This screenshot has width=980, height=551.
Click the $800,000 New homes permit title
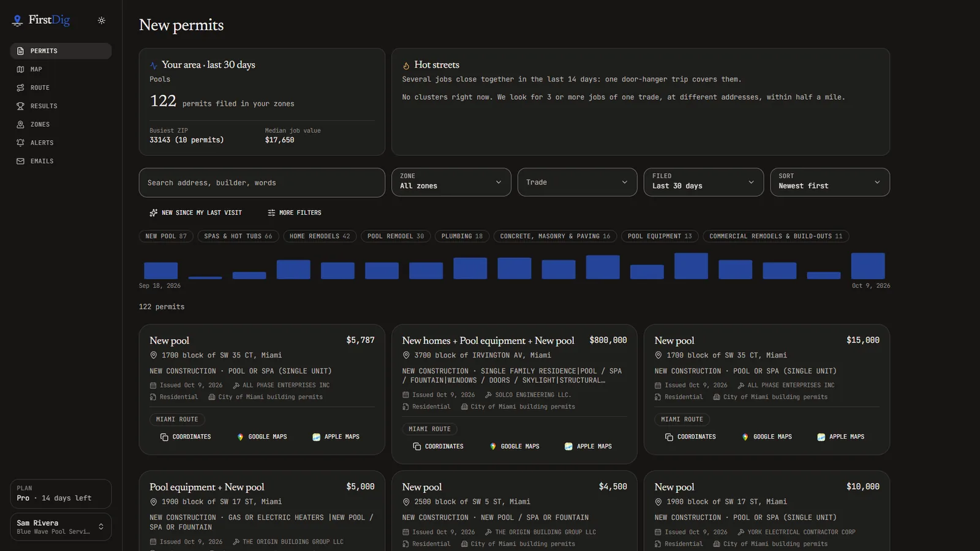click(x=488, y=340)
